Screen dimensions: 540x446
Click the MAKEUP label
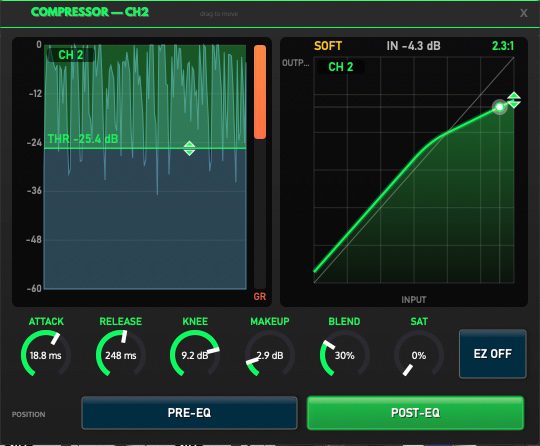270,321
